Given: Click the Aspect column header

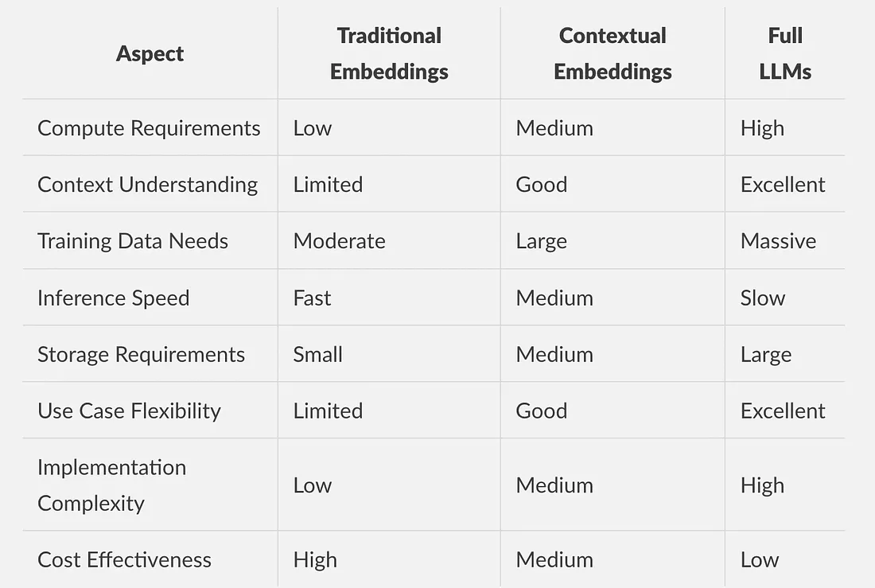Looking at the screenshot, I should coord(150,53).
